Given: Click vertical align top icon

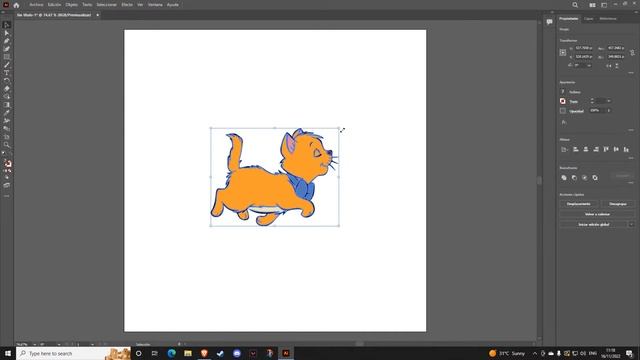Looking at the screenshot, I should (x=606, y=149).
